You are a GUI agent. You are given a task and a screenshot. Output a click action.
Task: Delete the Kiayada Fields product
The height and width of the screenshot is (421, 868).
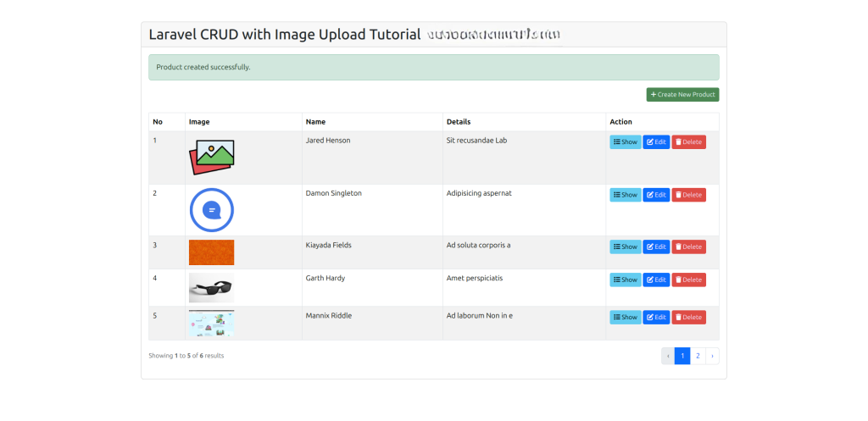pos(688,247)
